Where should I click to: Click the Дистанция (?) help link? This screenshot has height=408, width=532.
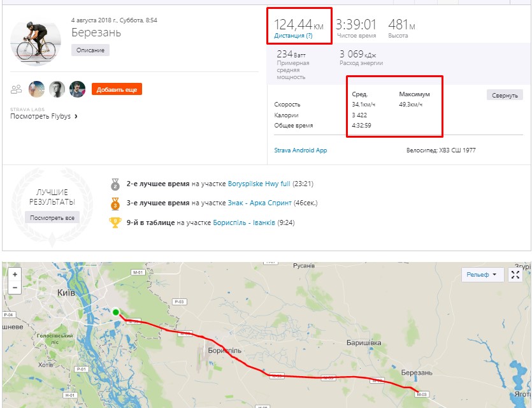(293, 36)
